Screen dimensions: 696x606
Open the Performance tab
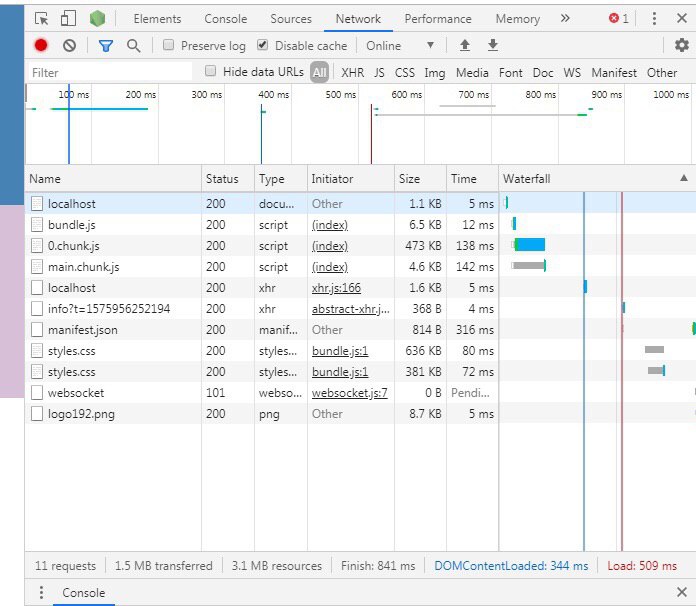pos(437,19)
